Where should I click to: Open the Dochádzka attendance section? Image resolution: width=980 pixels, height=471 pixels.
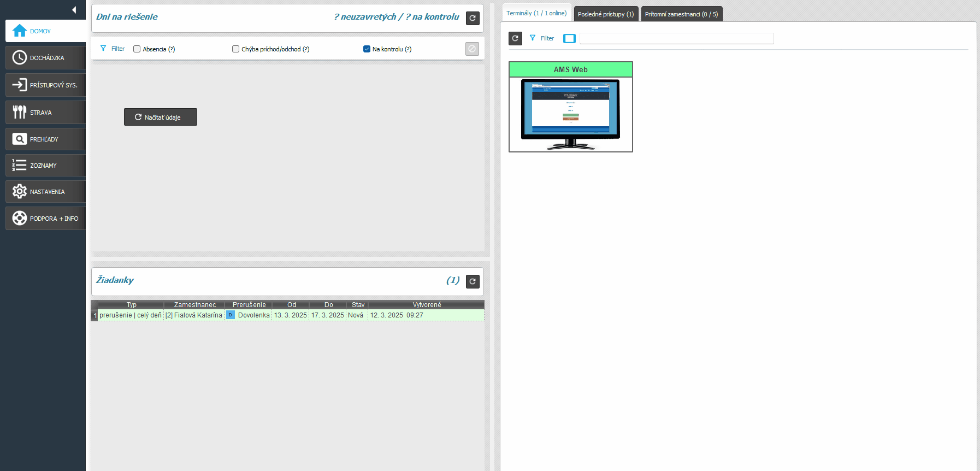[x=45, y=58]
